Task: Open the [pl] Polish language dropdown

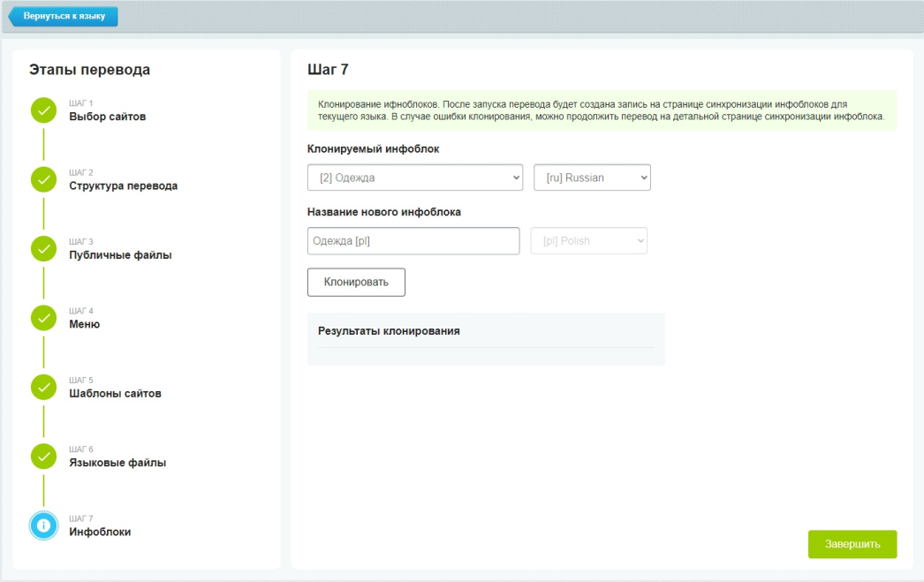Action: 588,241
